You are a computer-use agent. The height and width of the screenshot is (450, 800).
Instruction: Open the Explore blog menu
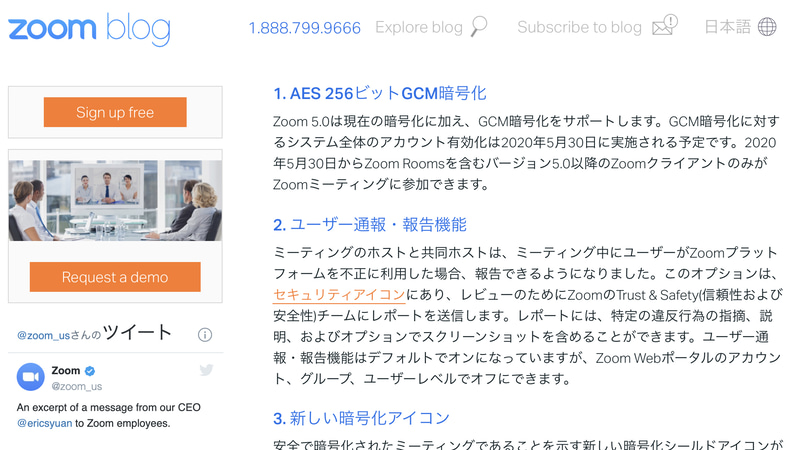419,27
